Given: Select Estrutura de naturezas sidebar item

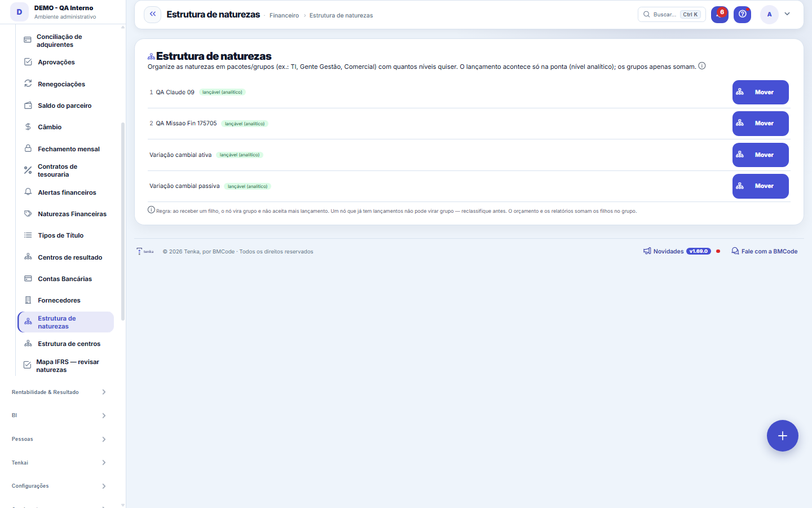Looking at the screenshot, I should 65,322.
